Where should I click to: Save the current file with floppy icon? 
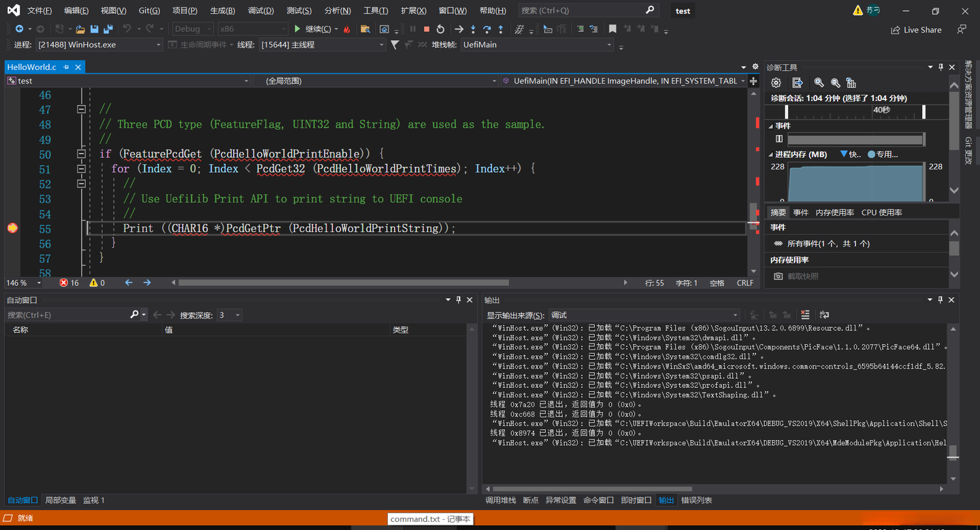click(x=94, y=29)
